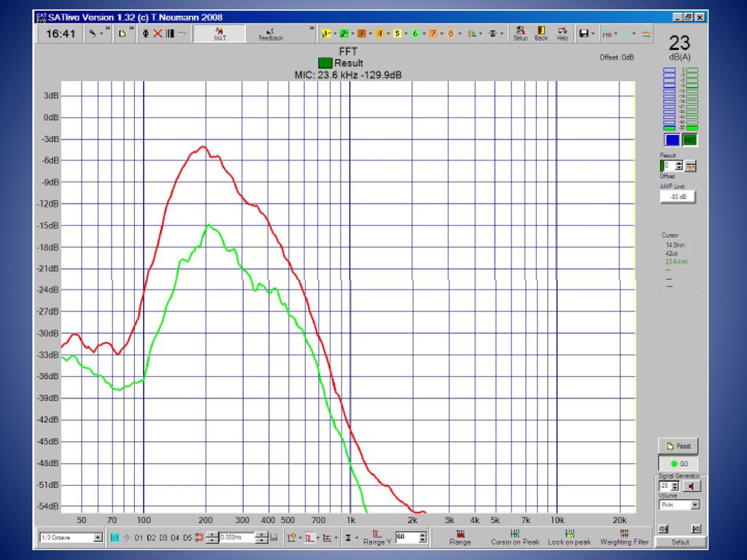
Task: Toggle memory slot 5 yellow button
Action: (398, 34)
